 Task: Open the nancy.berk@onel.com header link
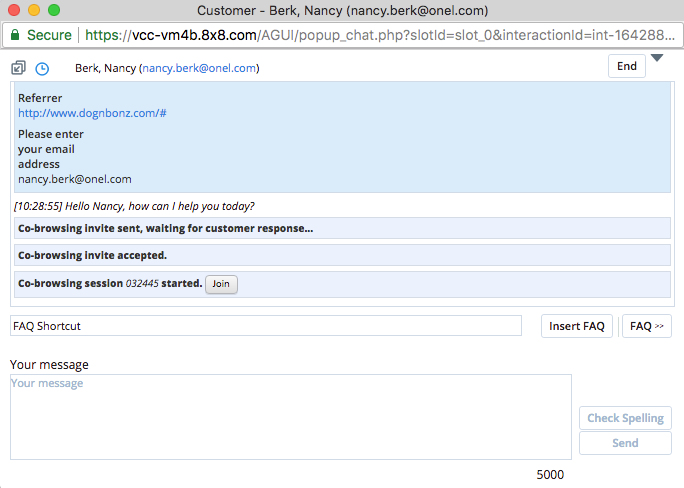199,68
